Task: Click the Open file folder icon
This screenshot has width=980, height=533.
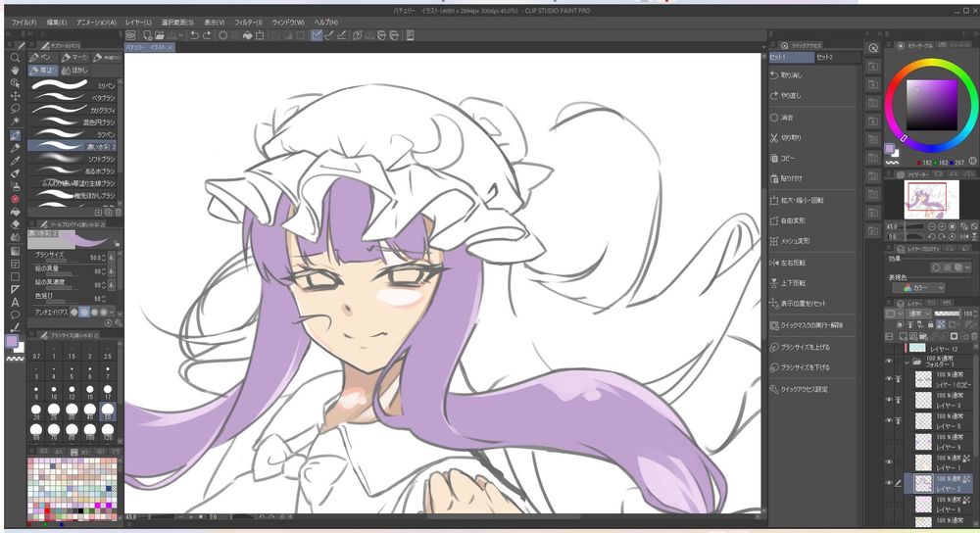Action: pos(160,35)
